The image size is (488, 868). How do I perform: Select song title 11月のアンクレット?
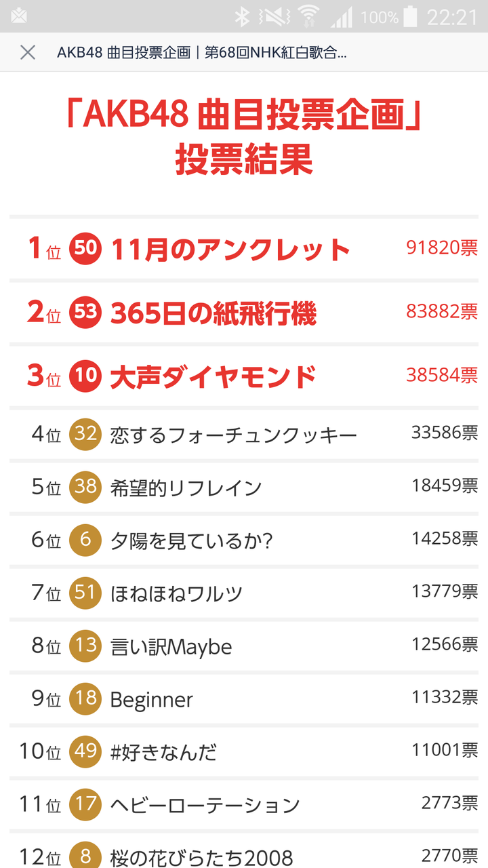[230, 250]
